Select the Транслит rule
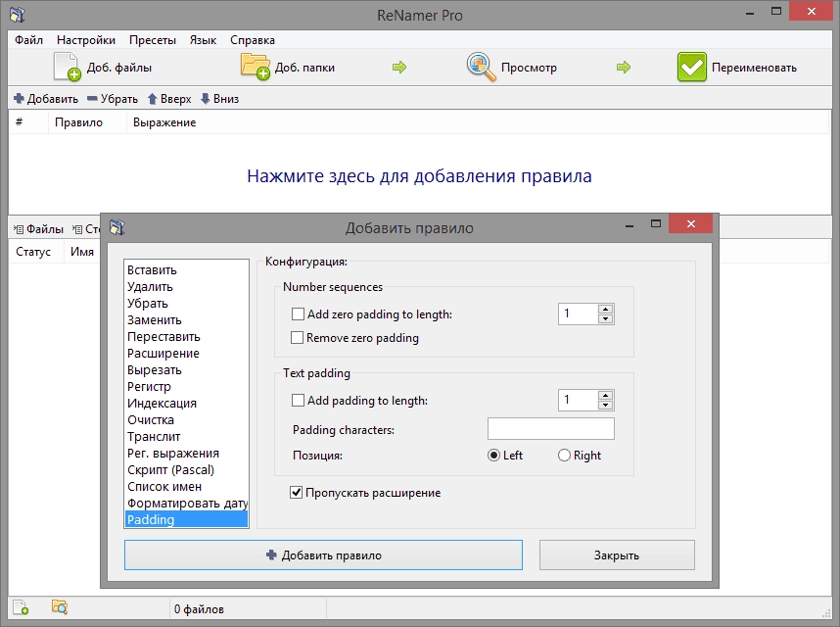The width and height of the screenshot is (840, 627). pos(186,436)
